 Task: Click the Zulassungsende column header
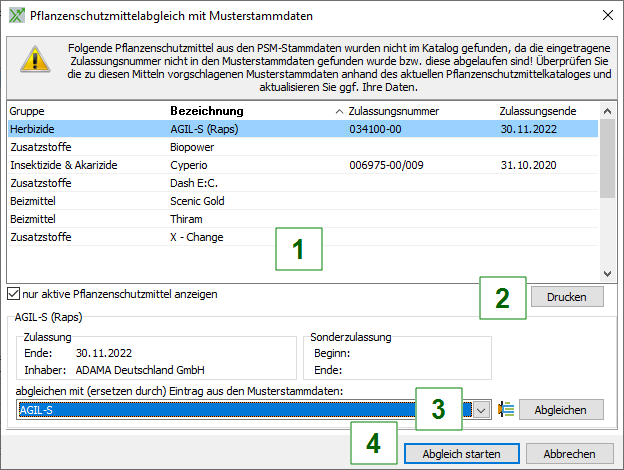[537, 110]
